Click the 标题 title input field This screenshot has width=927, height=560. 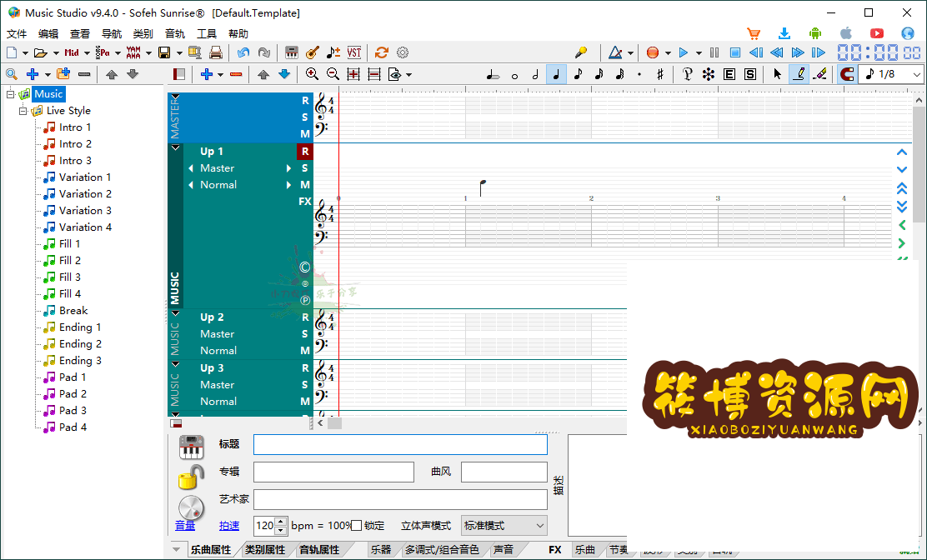click(400, 445)
